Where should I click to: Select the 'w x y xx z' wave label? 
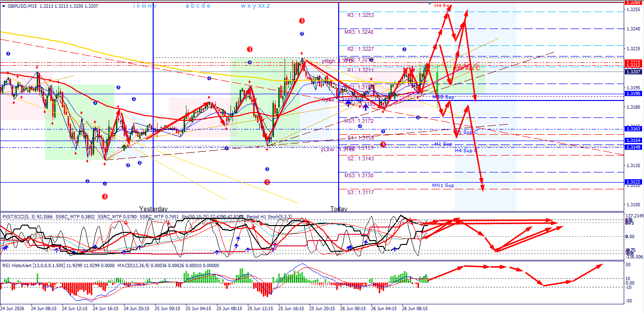click(256, 6)
